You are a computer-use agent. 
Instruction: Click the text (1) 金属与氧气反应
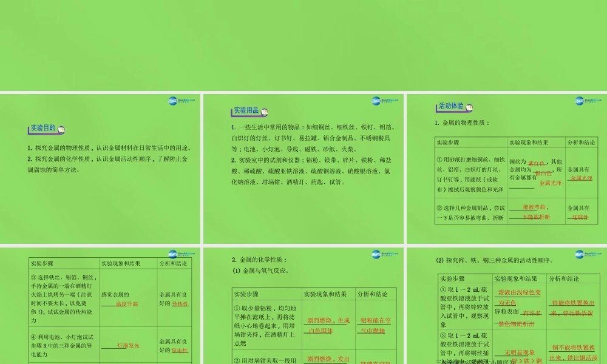(261, 271)
